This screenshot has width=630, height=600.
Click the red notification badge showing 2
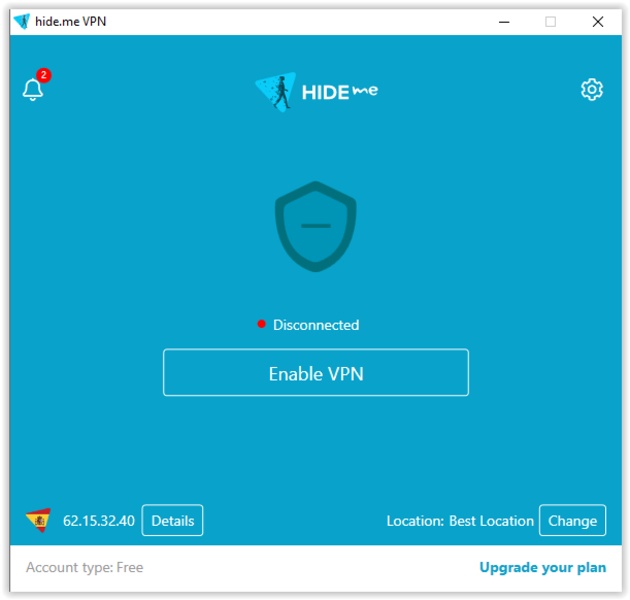pyautogui.click(x=43, y=75)
